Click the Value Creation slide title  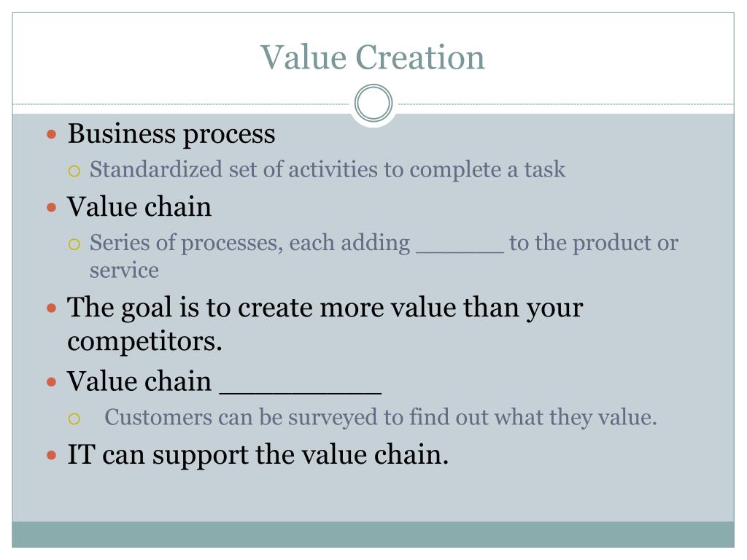tap(373, 57)
